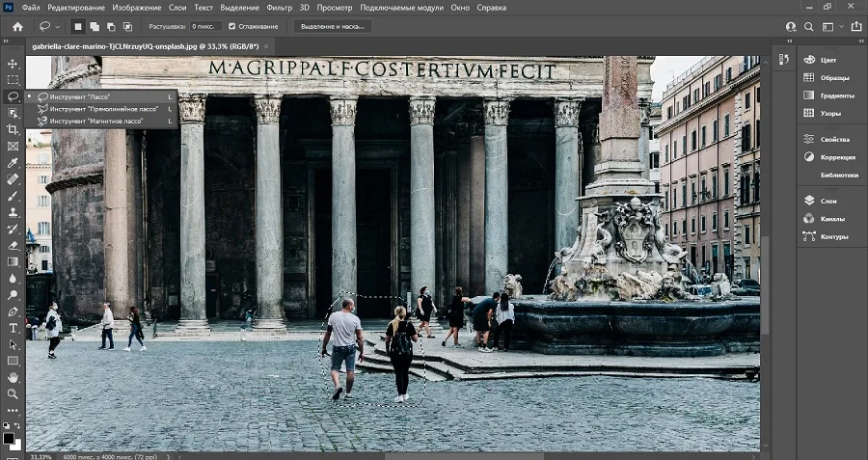The height and width of the screenshot is (460, 868).
Task: Open the three-dots Edit Toolbar menu
Action: click(13, 411)
